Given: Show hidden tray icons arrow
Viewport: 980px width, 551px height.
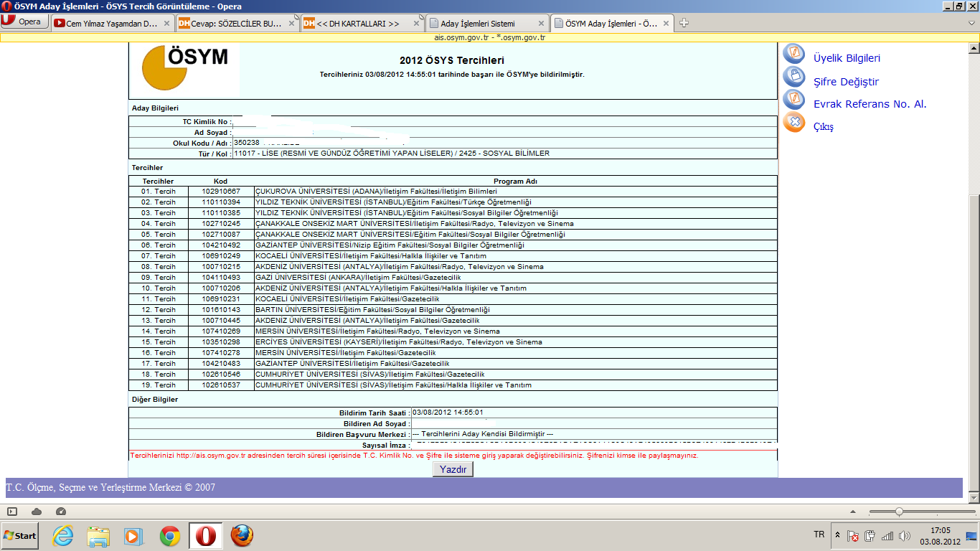Looking at the screenshot, I should [x=837, y=535].
